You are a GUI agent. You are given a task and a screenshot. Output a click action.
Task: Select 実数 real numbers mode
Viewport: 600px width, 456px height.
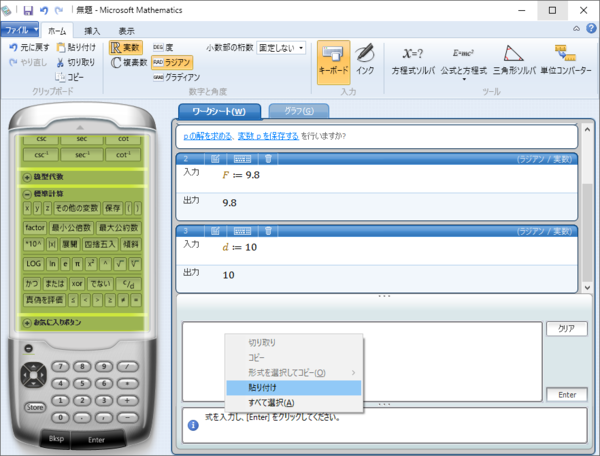[x=126, y=47]
